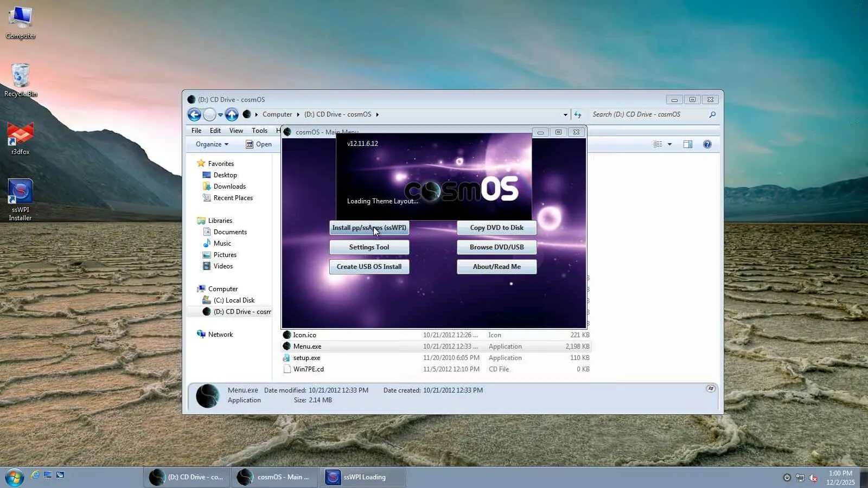Open the Documents library
The image size is (868, 488).
point(225,232)
